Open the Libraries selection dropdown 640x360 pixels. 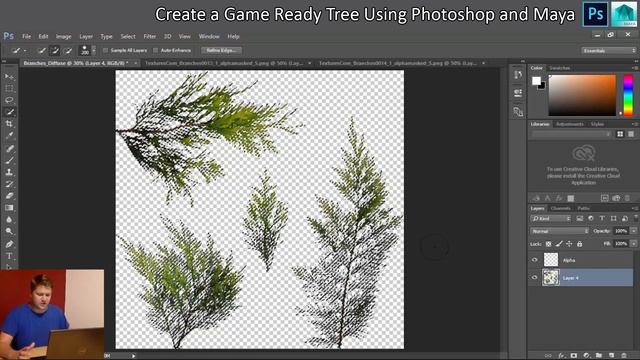571,134
